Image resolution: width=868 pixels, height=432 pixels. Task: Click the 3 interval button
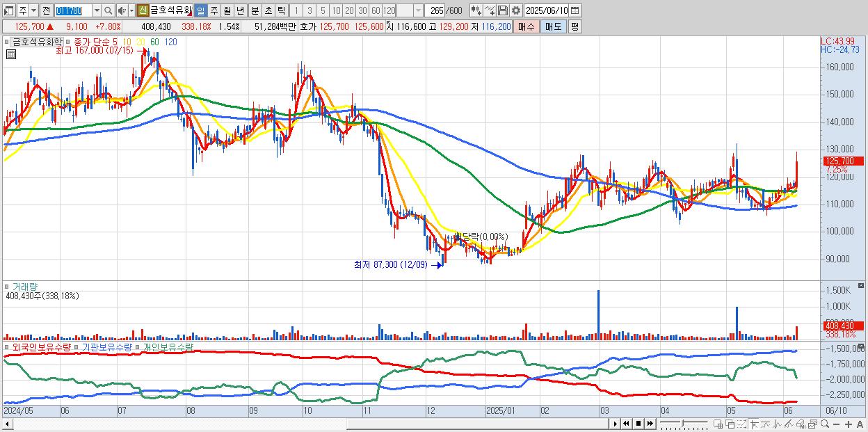click(309, 10)
